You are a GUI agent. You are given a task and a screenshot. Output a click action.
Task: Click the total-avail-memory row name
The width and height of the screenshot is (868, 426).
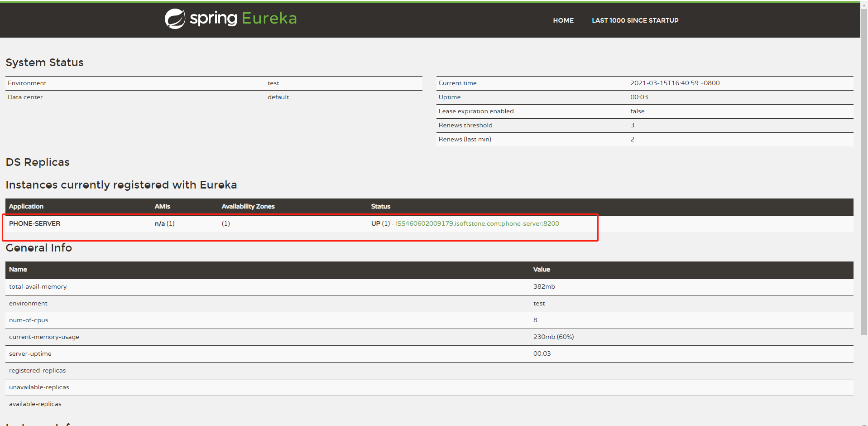pos(38,286)
